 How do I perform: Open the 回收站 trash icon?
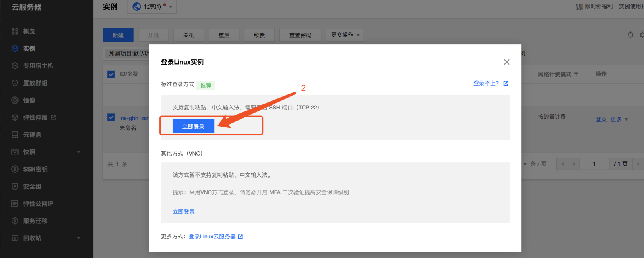(x=15, y=238)
